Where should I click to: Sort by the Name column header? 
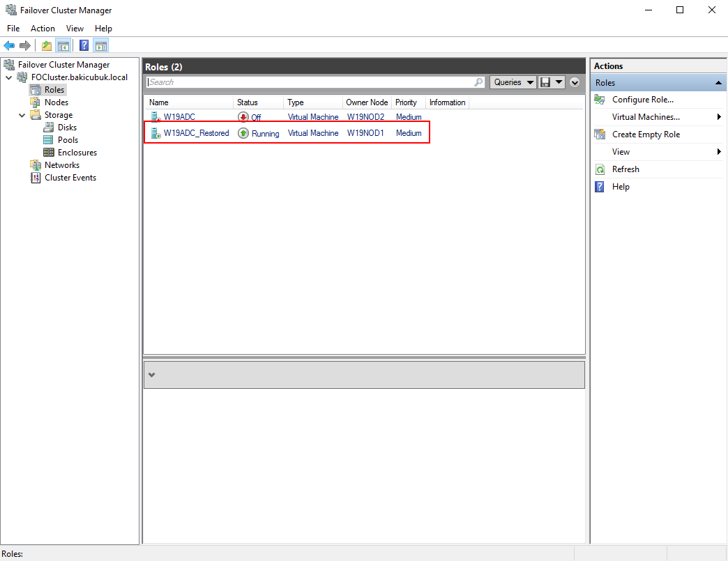click(x=189, y=102)
